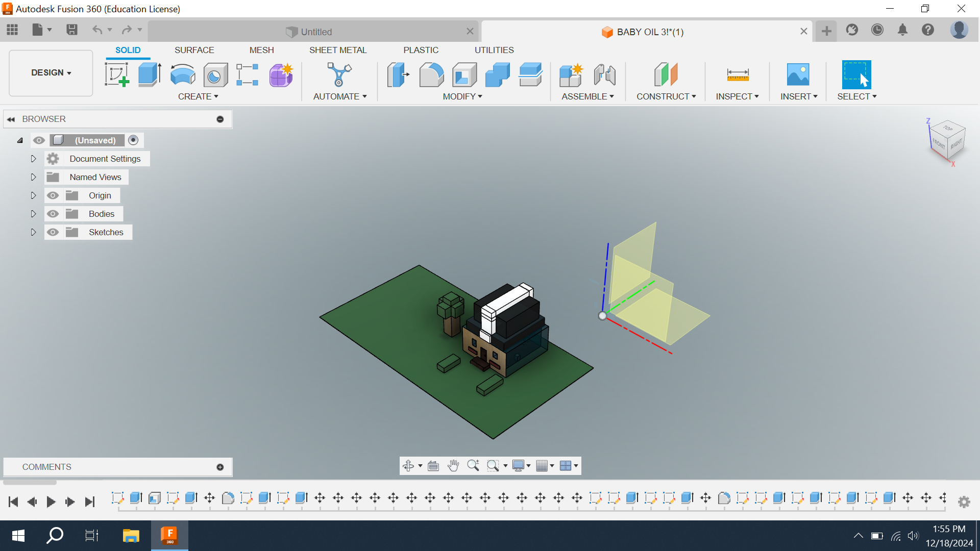Open Windows Start menu

[18, 536]
